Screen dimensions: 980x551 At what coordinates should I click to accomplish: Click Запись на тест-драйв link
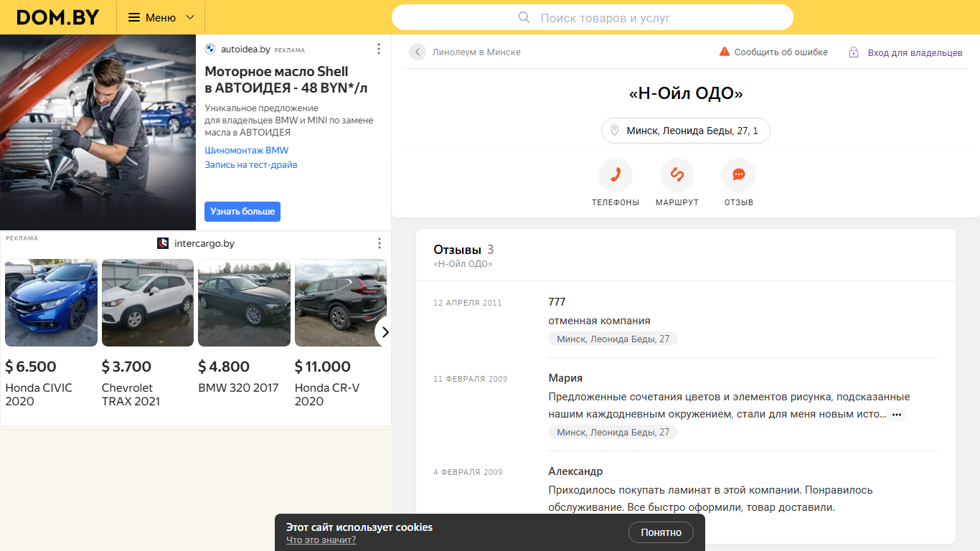(251, 165)
